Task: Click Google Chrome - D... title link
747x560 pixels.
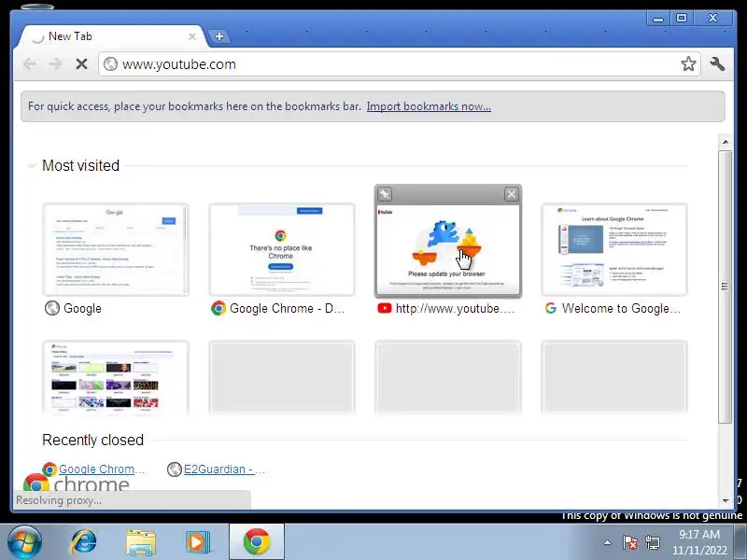Action: coord(287,309)
